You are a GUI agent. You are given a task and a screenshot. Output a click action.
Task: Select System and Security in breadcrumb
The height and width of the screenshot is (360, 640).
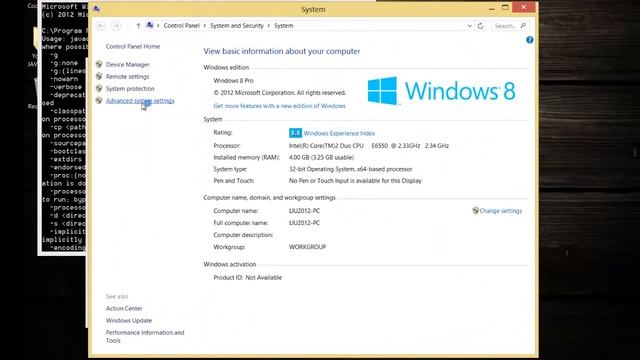pos(237,26)
